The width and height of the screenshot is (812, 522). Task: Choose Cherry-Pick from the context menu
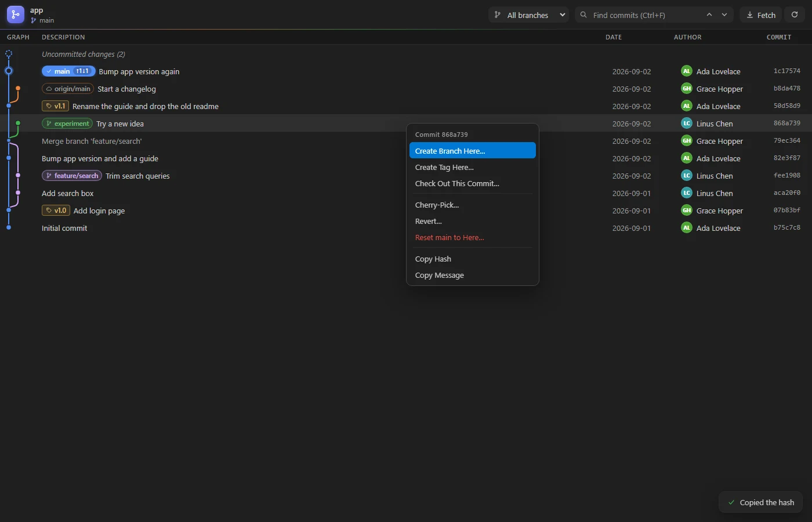(x=473, y=205)
